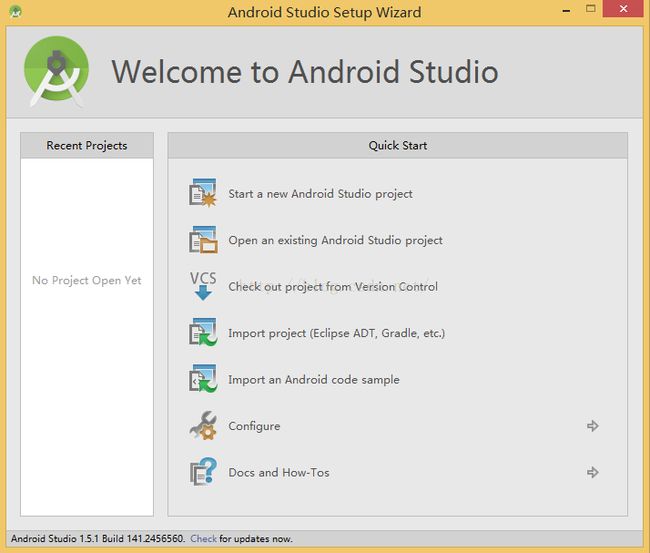The width and height of the screenshot is (650, 553).
Task: Close the Setup Wizard window
Action: 623,9
